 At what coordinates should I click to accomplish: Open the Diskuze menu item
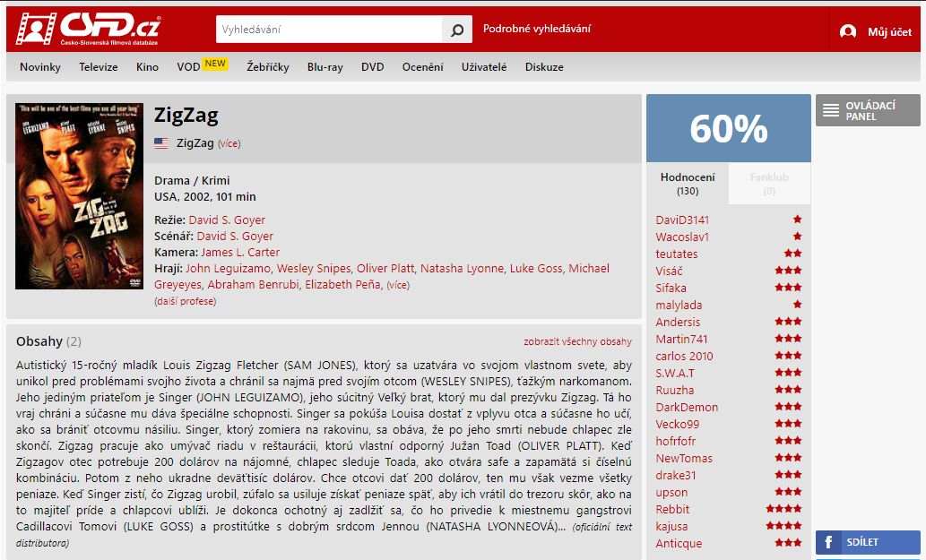point(544,66)
